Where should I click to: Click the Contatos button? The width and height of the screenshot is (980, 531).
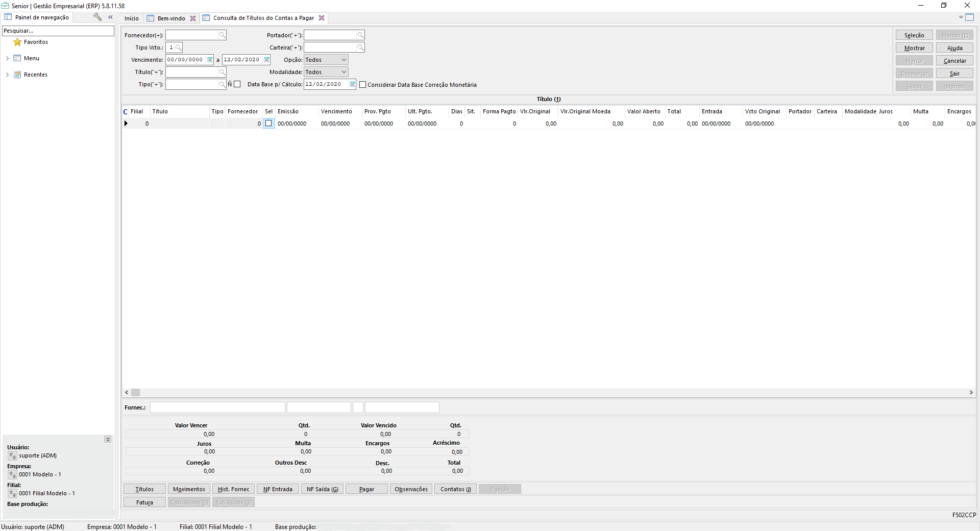click(x=455, y=489)
